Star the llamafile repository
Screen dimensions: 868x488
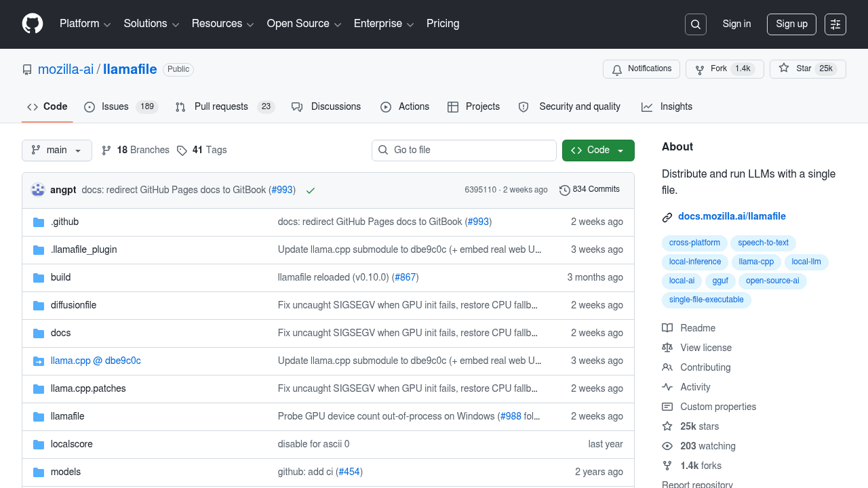pos(808,69)
